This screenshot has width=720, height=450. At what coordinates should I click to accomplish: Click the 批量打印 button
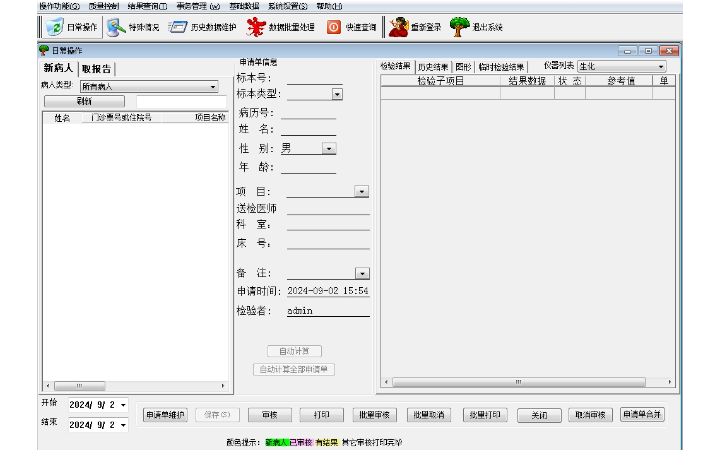[x=485, y=415]
